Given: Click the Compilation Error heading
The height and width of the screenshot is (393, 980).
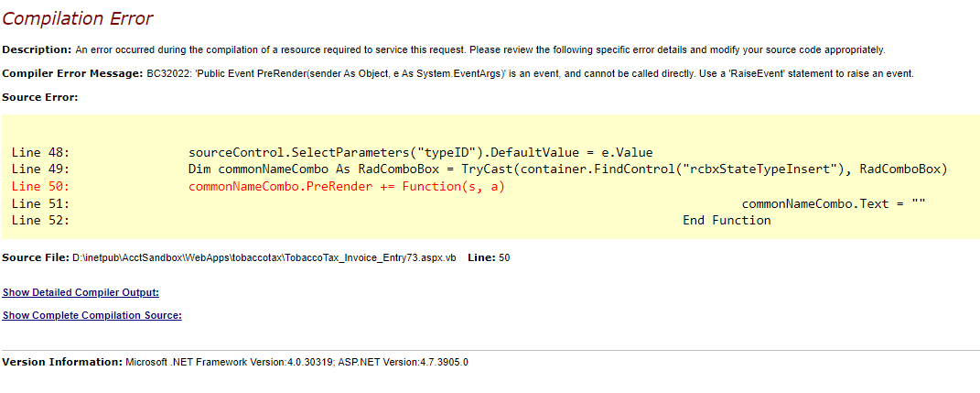Looking at the screenshot, I should (77, 18).
